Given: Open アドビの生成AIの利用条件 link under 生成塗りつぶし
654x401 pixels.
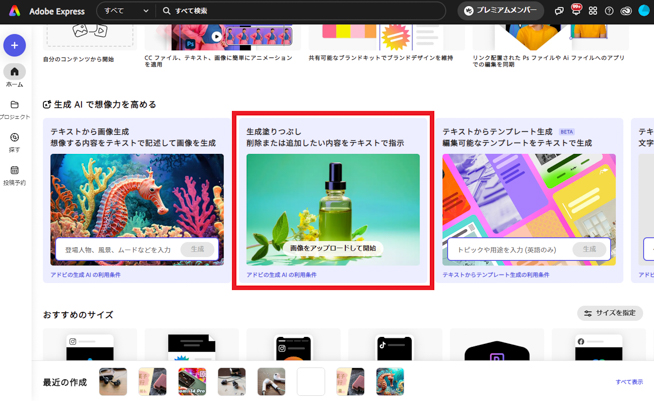Looking at the screenshot, I should pyautogui.click(x=281, y=274).
